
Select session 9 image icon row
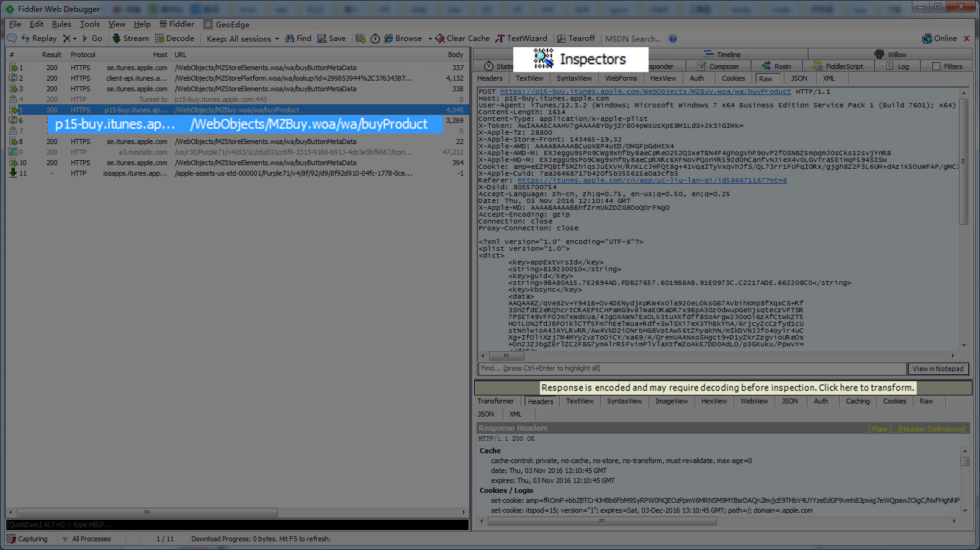tap(12, 152)
